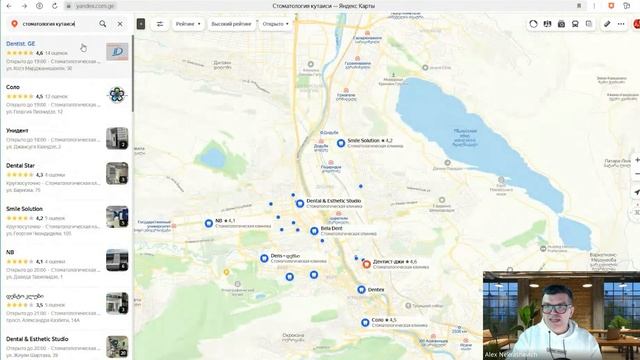
Task: Open the bookmarks icon in map toolbar
Action: (x=589, y=24)
